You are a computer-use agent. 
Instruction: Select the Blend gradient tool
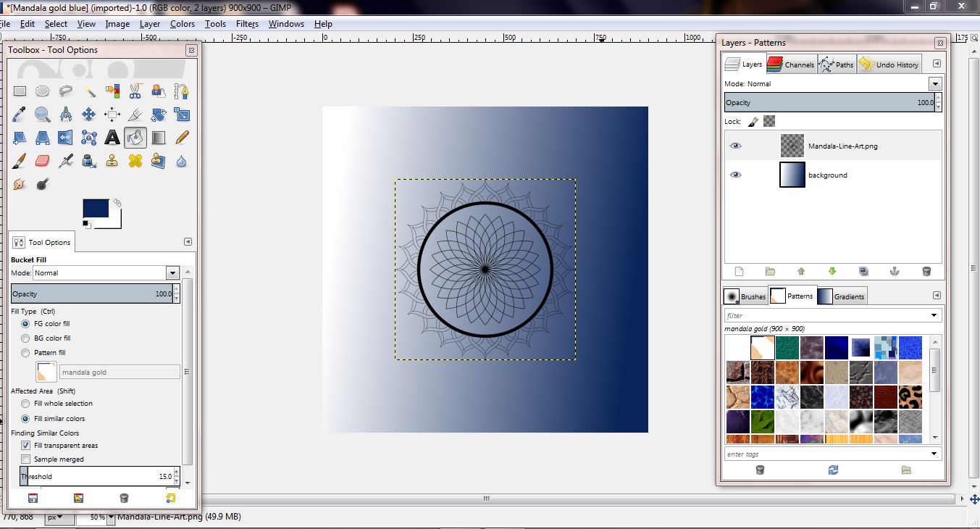tap(159, 138)
